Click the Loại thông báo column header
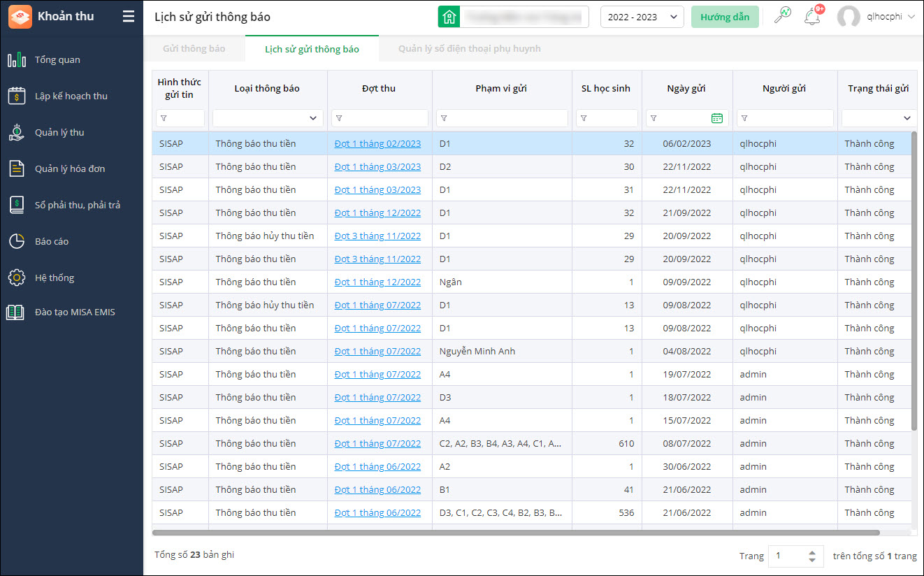The height and width of the screenshot is (576, 924). click(x=268, y=88)
